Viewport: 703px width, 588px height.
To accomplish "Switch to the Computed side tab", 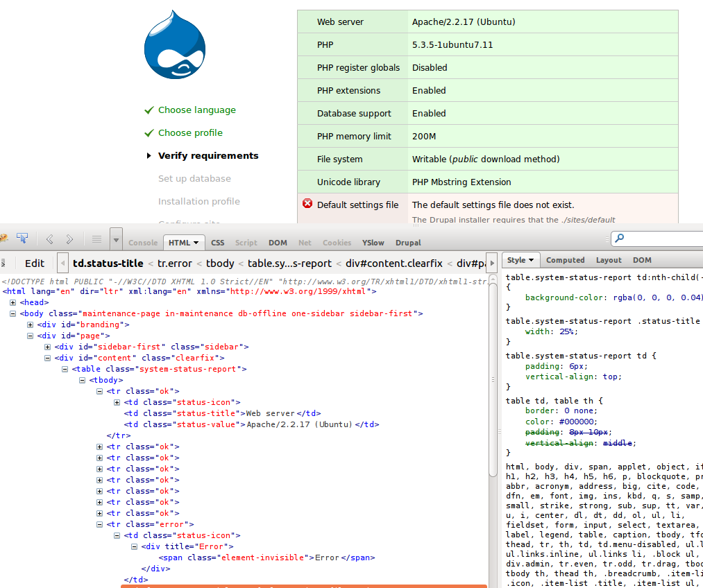I will [x=565, y=260].
